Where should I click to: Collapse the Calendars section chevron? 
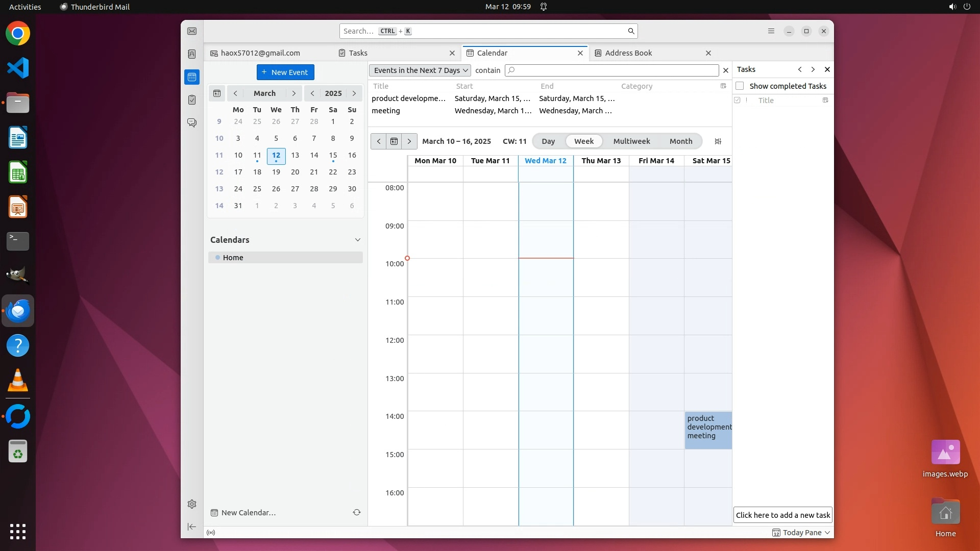[357, 240]
